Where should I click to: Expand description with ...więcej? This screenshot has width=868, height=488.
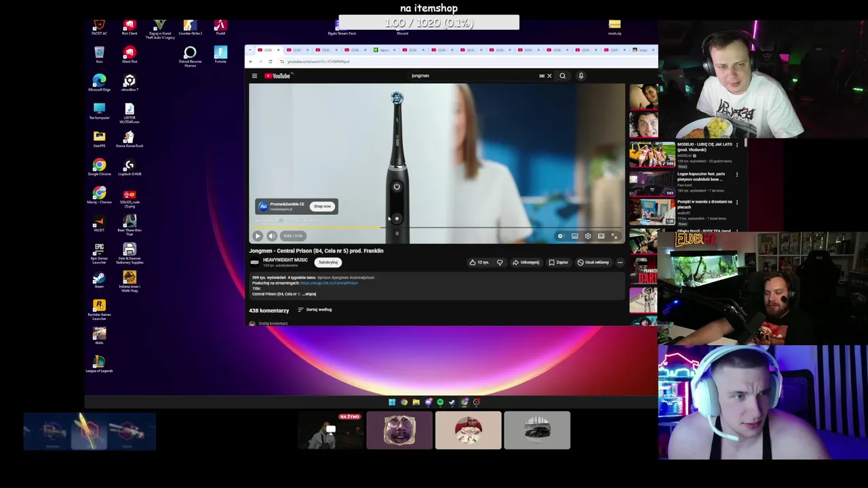pos(309,294)
